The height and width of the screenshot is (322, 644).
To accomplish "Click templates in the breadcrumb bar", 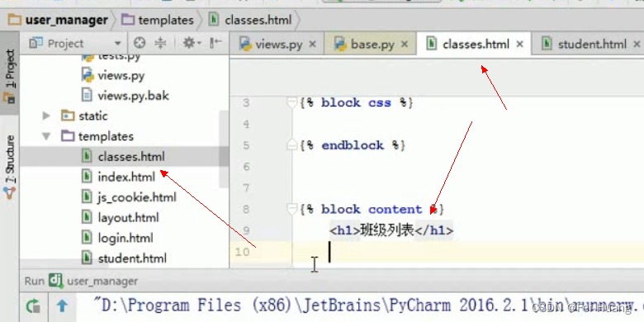I will tap(159, 20).
